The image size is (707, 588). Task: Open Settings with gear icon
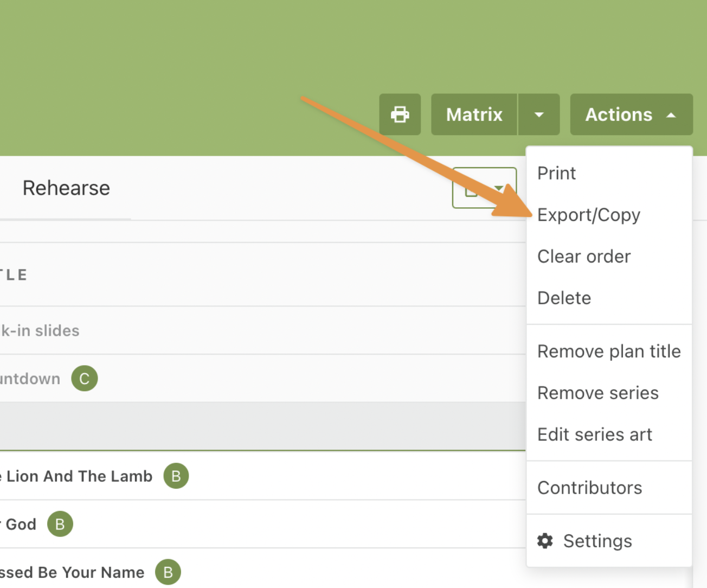pyautogui.click(x=609, y=541)
